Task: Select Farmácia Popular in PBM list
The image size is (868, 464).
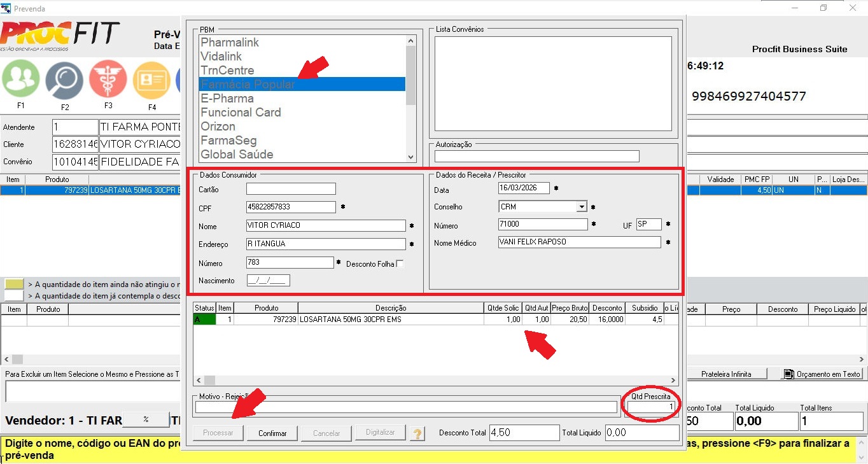Action: tap(302, 84)
